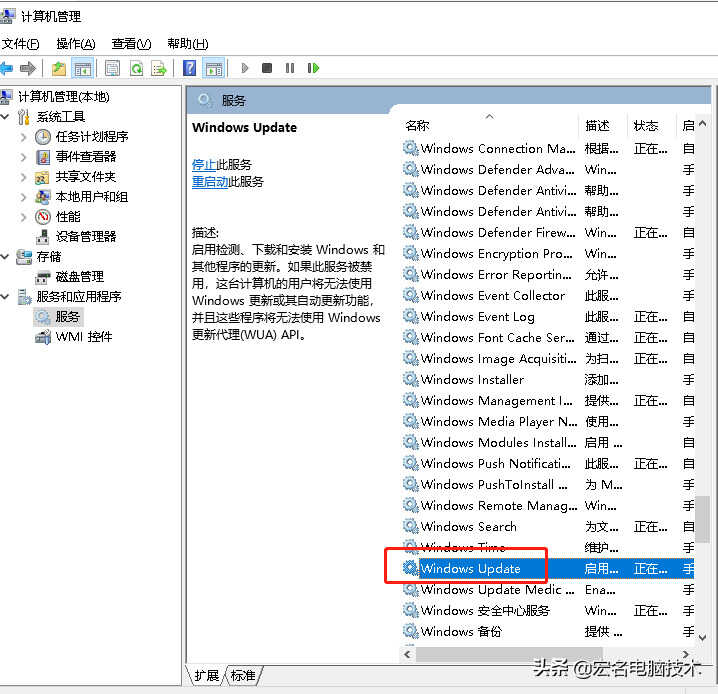Open the 查看(V) menu
The height and width of the screenshot is (694, 718).
click(131, 44)
